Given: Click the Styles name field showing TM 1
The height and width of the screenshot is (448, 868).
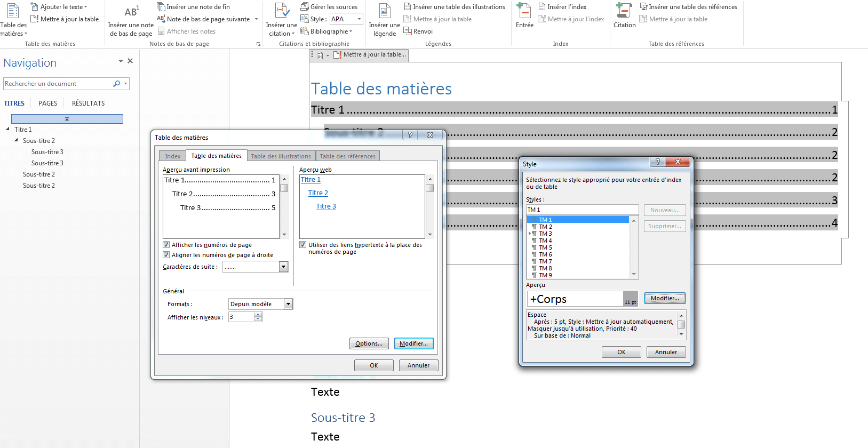Looking at the screenshot, I should (582, 210).
